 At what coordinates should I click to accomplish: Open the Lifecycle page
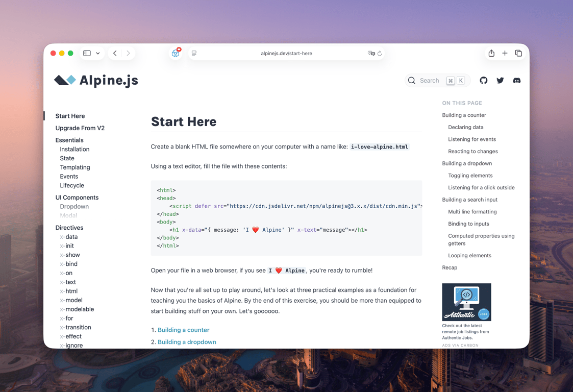point(72,185)
